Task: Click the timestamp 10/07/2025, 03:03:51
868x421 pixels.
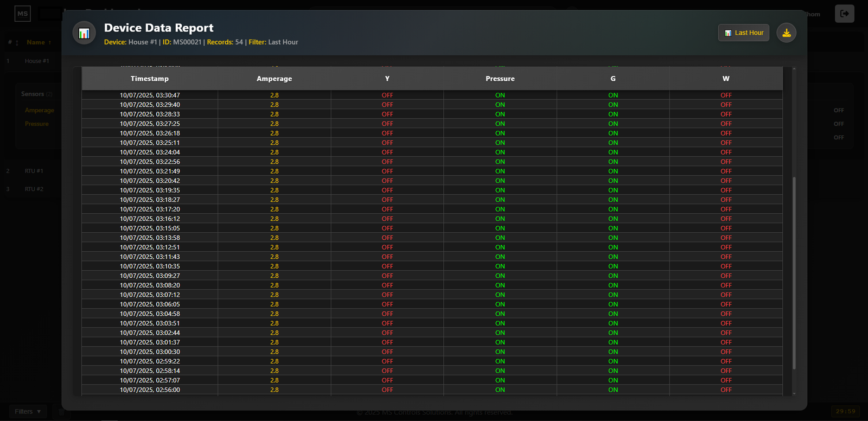Action: (150, 323)
